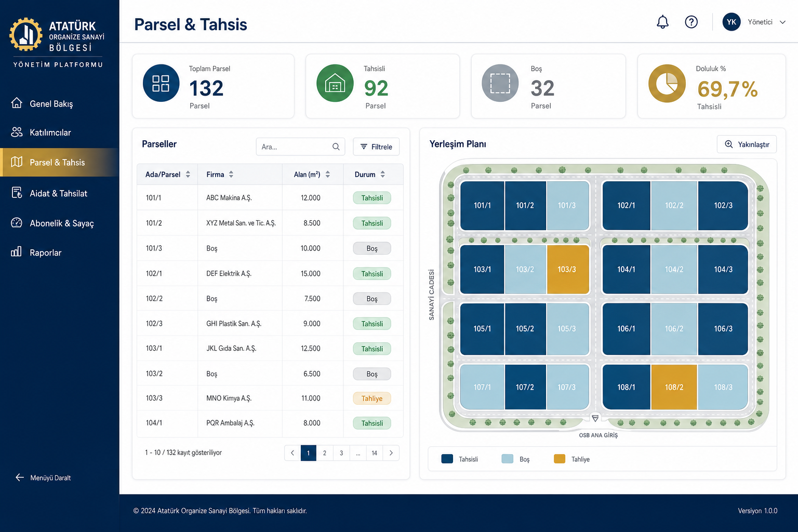Sort table by Ada/Parsel column
The height and width of the screenshot is (532, 798).
click(x=188, y=175)
